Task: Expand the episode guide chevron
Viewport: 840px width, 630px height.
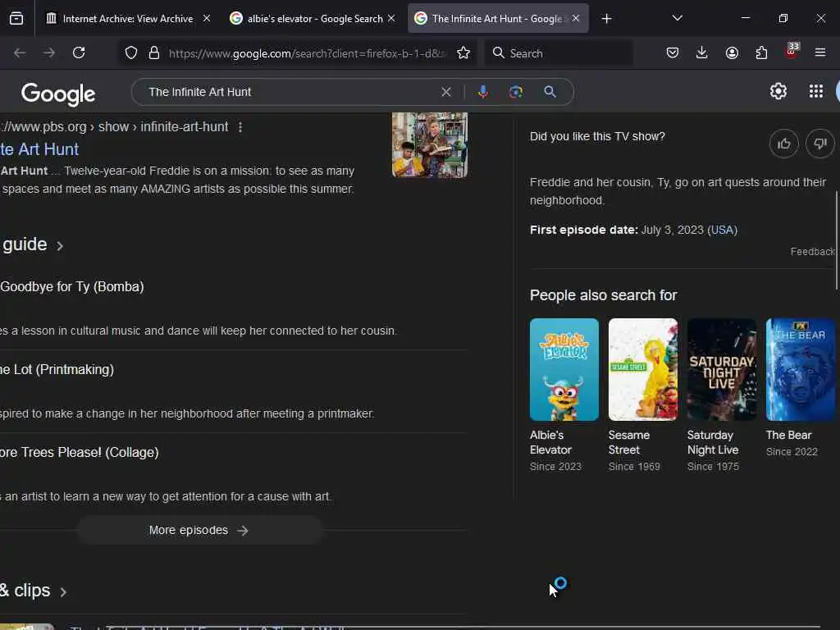Action: (60, 246)
